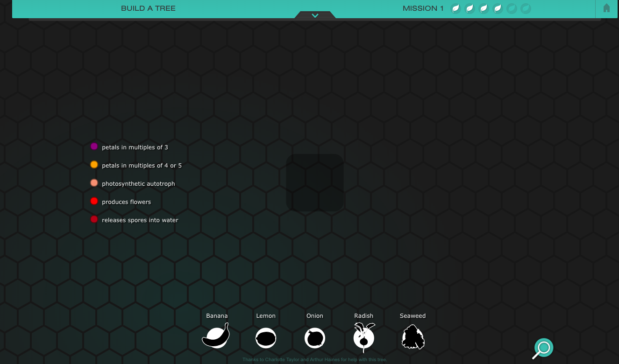Click the MISSION 1 label
Screen dimensions: 619x364
423,8
